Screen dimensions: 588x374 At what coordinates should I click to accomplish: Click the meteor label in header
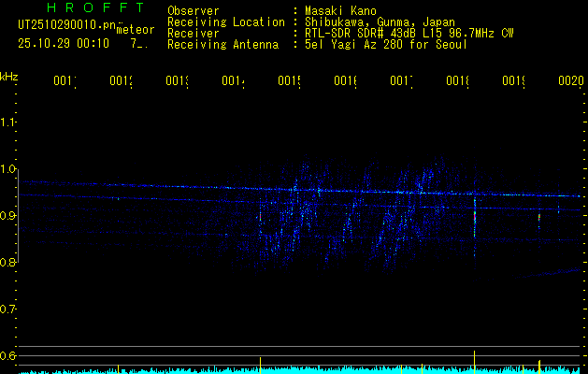[136, 29]
